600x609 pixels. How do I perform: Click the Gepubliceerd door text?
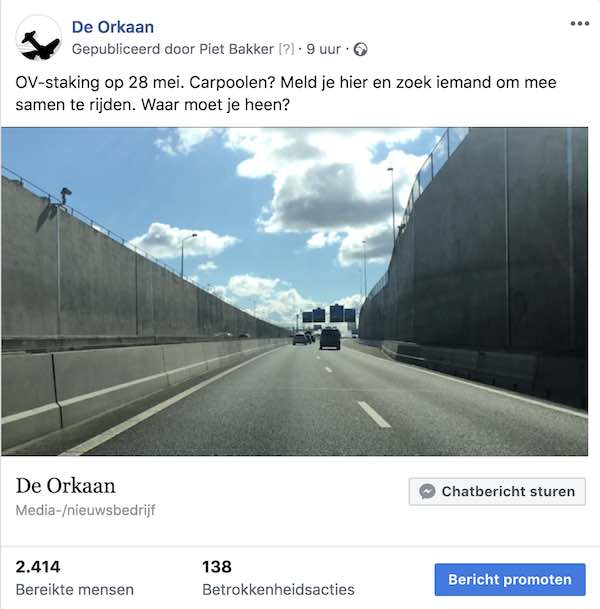point(134,49)
